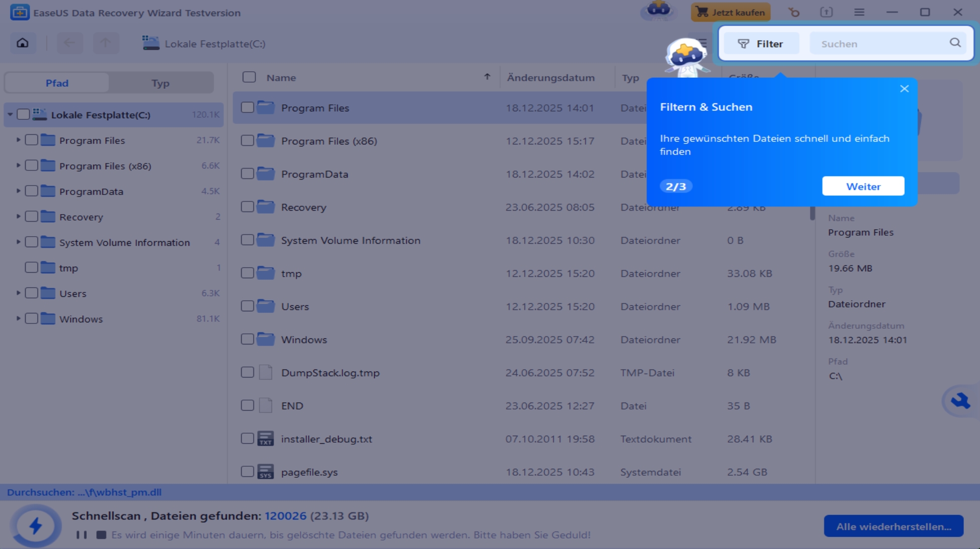Click the Alle wiederherstellen button

coord(893,526)
